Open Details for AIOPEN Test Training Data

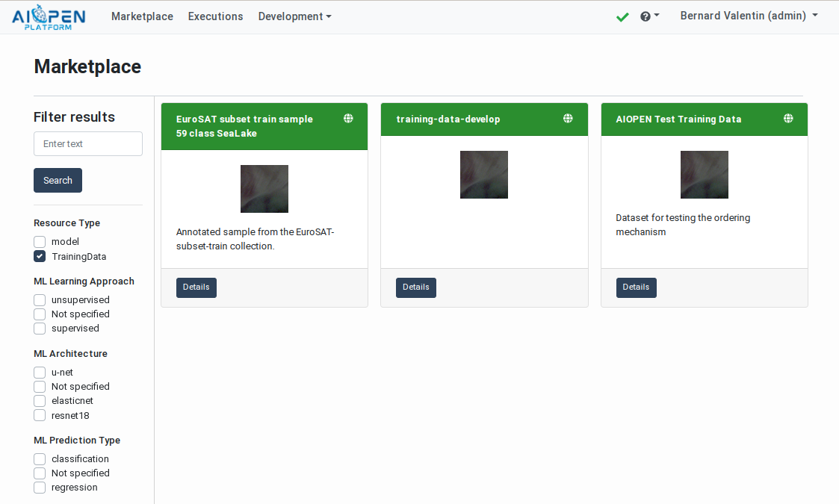636,287
